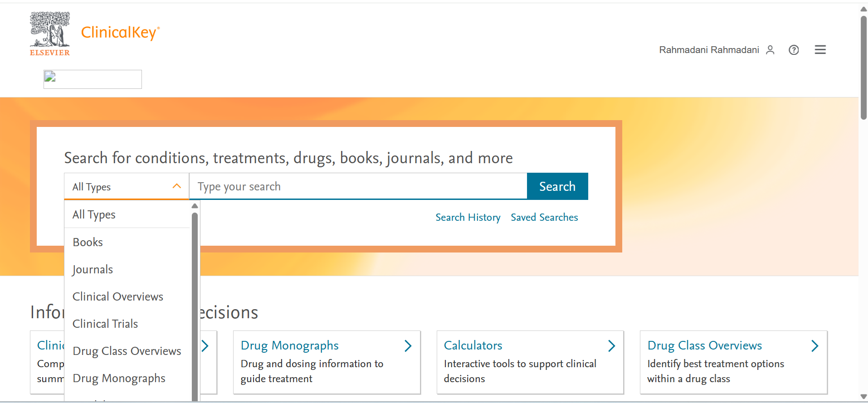This screenshot has height=403, width=868.
Task: Click 'Identify best treatment options' description text
Action: tap(716, 371)
